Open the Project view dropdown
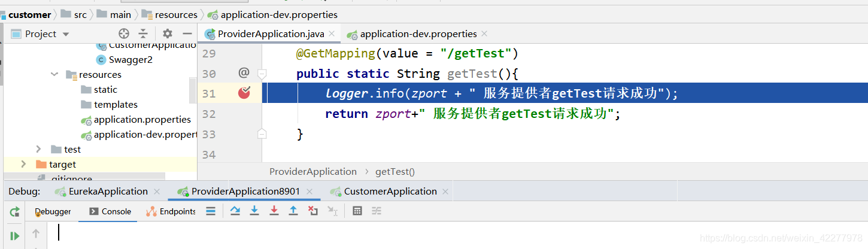This screenshot has width=868, height=249. coord(66,34)
